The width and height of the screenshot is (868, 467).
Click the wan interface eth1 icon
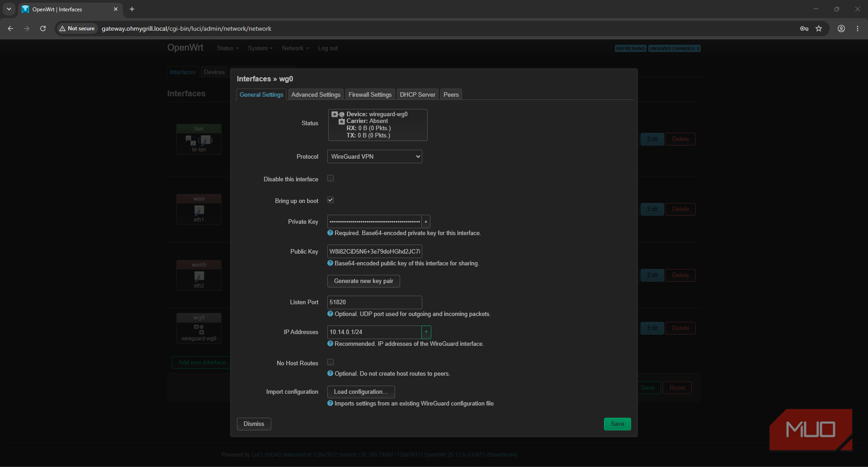click(x=199, y=210)
